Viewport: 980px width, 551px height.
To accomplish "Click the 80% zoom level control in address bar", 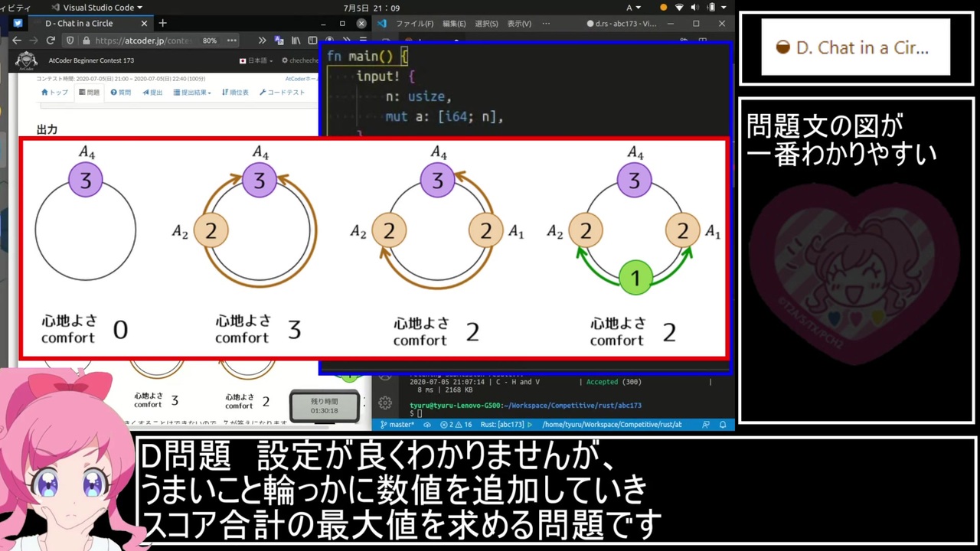I will [208, 40].
